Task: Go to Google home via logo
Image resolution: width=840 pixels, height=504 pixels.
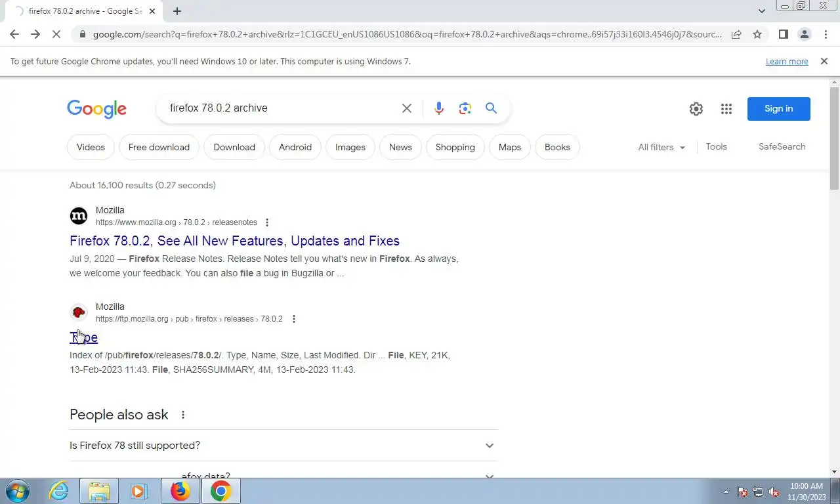Action: pos(96,109)
